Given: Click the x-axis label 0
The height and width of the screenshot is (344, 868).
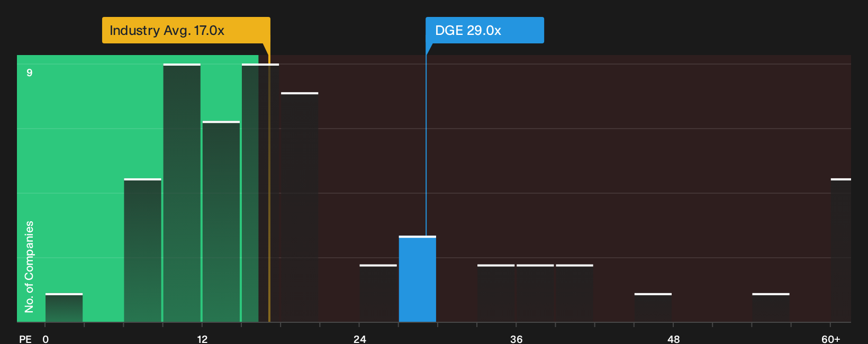Looking at the screenshot, I should (x=46, y=339).
